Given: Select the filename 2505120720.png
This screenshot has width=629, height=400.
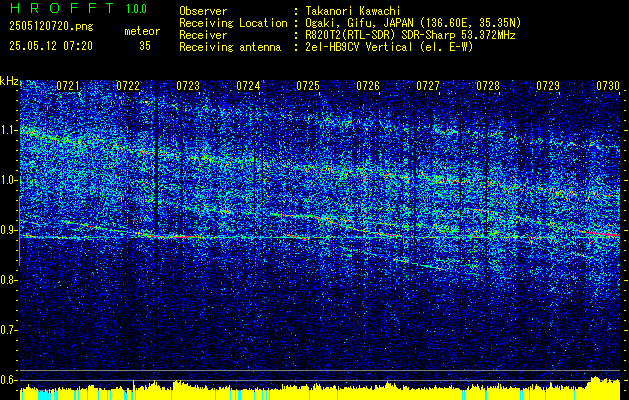Looking at the screenshot, I should (x=51, y=26).
